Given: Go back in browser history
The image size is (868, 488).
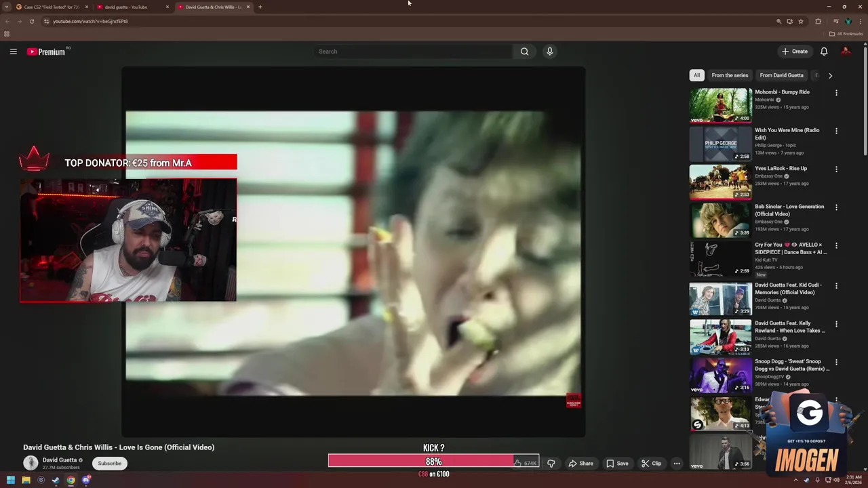Looking at the screenshot, I should (7, 21).
